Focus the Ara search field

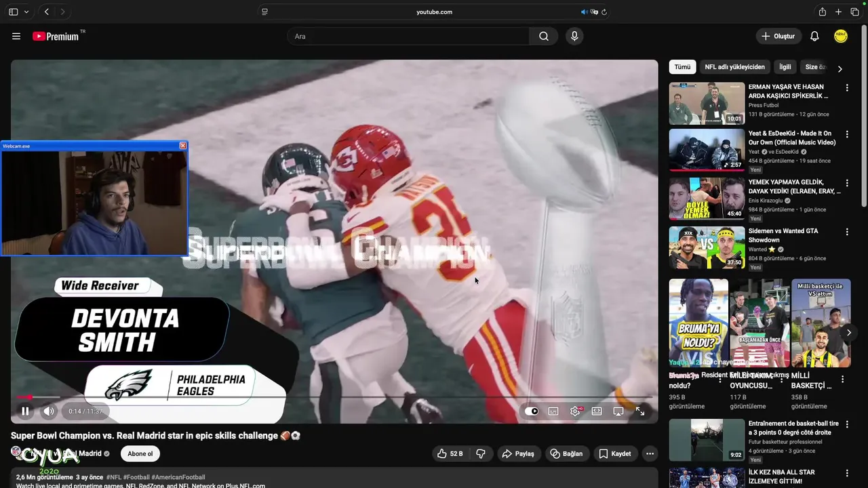tap(408, 36)
